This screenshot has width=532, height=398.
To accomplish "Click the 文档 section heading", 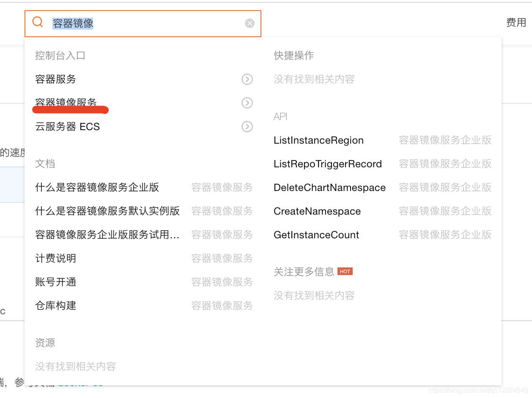I will [x=45, y=164].
